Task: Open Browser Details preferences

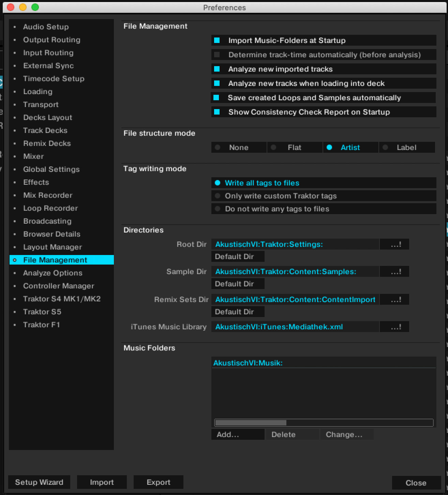Action: pyautogui.click(x=61, y=234)
